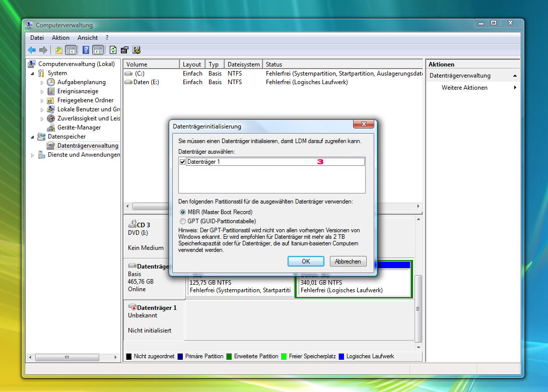
Task: Click the green Erweiterte Partition legend swatch
Action: (x=229, y=356)
